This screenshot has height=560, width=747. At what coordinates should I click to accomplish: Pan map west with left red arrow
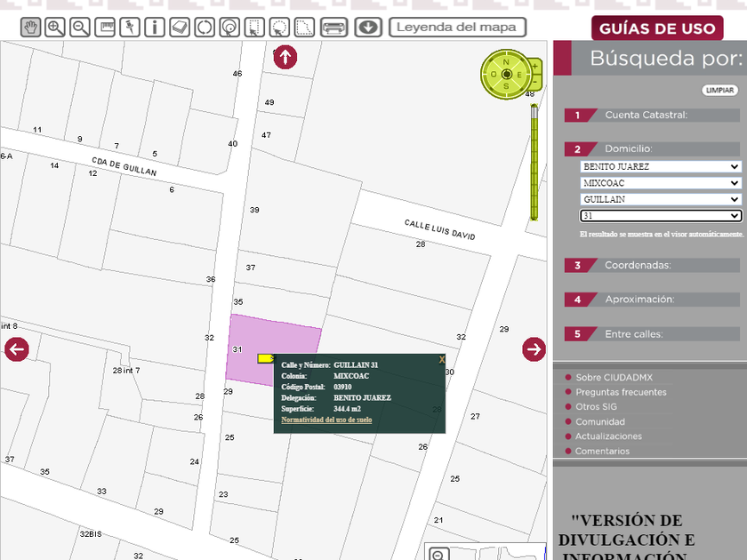pyautogui.click(x=17, y=349)
